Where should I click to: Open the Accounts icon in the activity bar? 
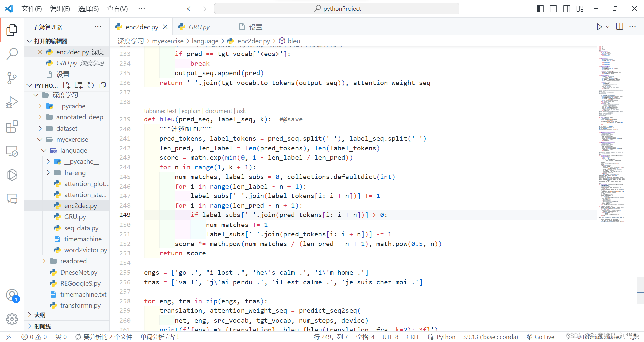[x=12, y=295]
